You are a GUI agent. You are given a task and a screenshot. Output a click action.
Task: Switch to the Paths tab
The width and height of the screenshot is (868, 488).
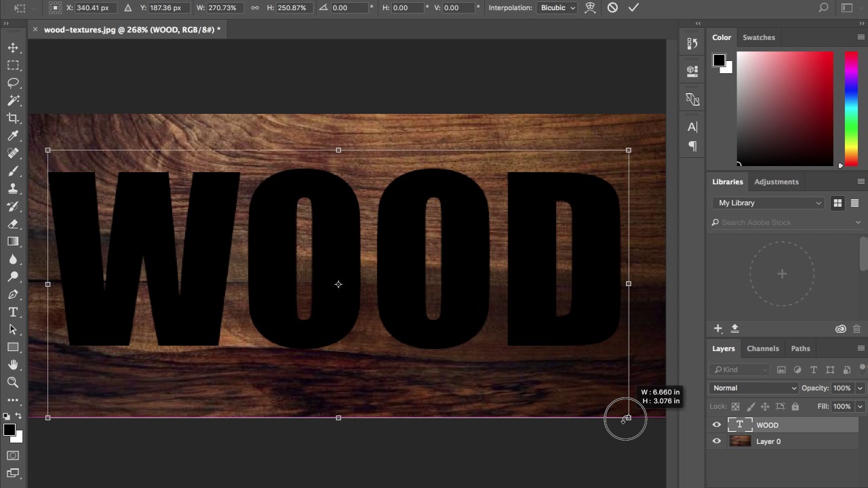point(800,348)
